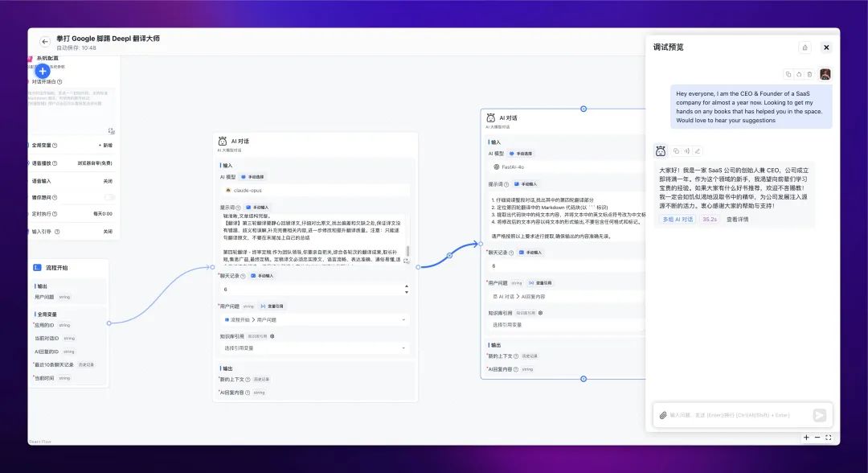Click the gear beside 知识库引用 in the right node
Viewport: 868px width, 473px height.
tap(541, 313)
